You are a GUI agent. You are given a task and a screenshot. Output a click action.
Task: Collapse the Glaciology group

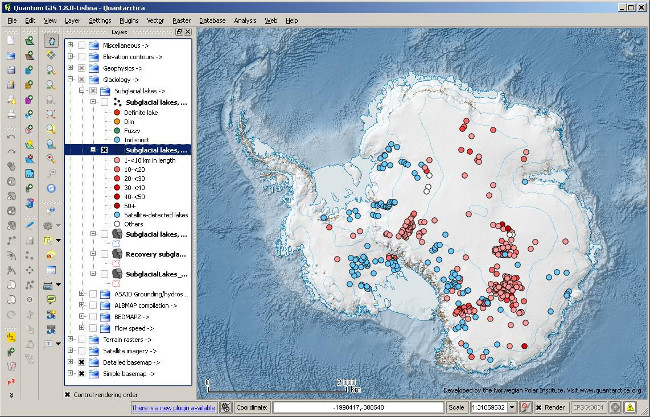69,80
